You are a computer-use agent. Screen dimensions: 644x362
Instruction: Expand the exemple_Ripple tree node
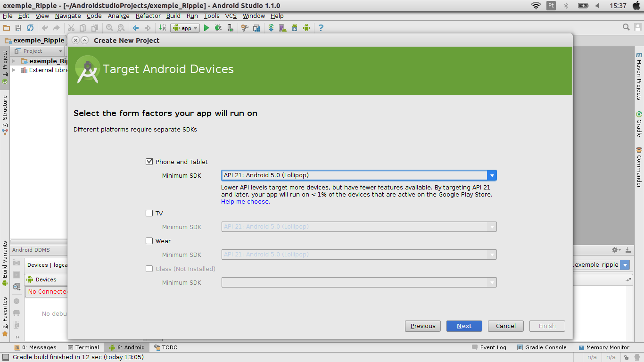click(x=14, y=61)
